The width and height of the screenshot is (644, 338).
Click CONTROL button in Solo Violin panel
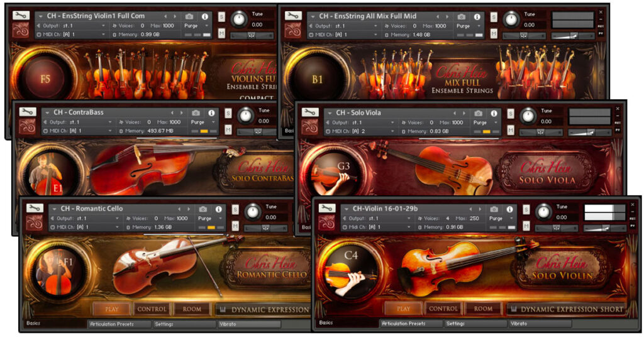click(443, 308)
